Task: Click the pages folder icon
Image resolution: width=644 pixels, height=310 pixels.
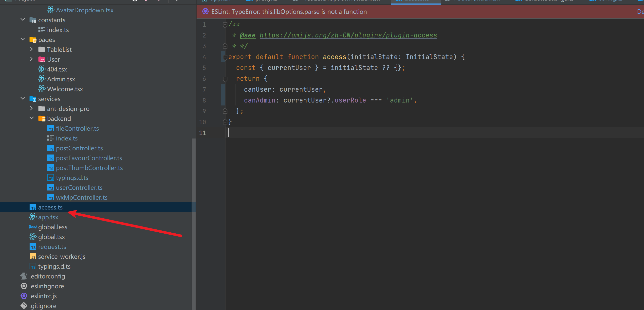Action: tap(33, 40)
